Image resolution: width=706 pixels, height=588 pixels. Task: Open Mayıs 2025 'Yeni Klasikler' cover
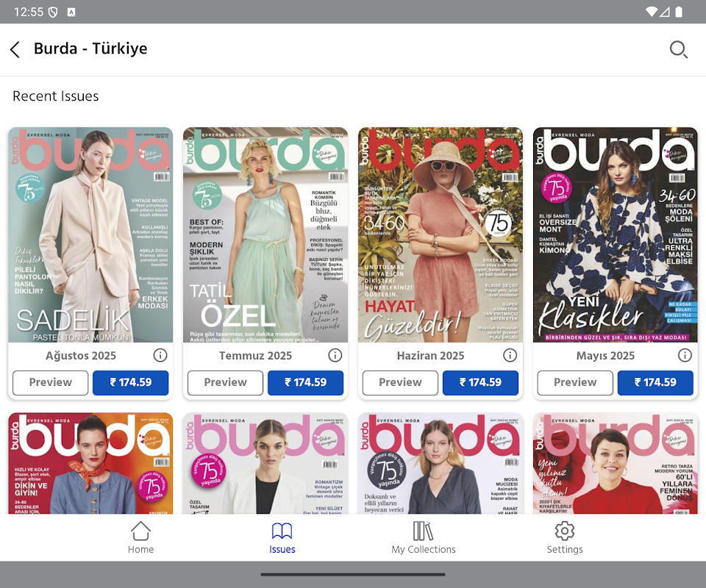(615, 235)
